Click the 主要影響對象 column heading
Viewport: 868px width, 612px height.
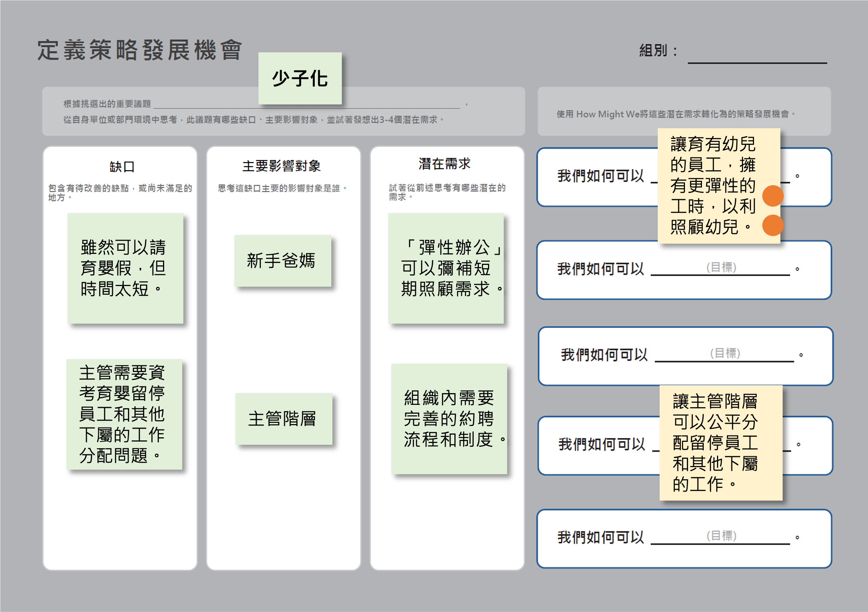coord(282,166)
